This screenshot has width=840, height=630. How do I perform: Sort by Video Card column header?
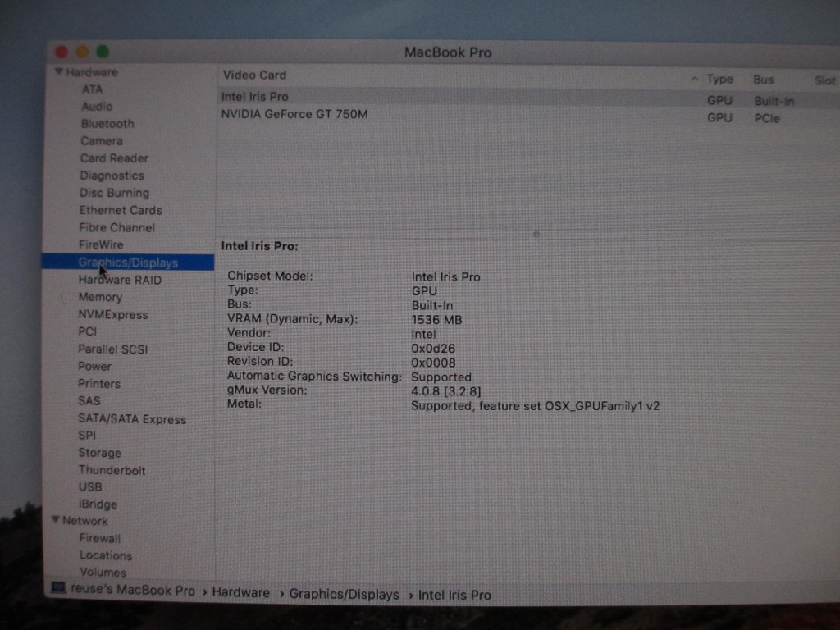coord(254,75)
